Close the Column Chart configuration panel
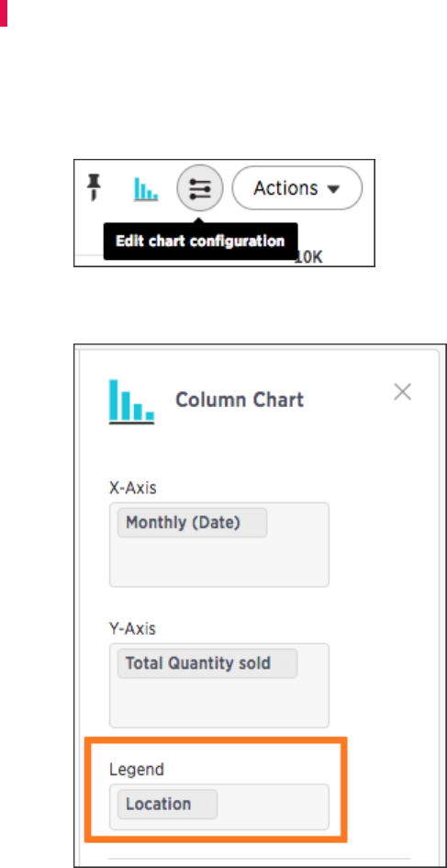 tap(402, 392)
